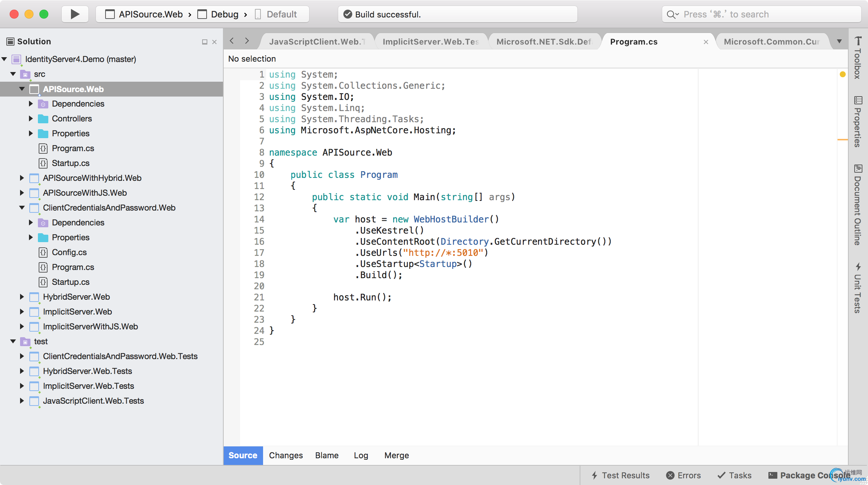Switch to the Source view tab
The width and height of the screenshot is (868, 485).
click(x=243, y=455)
